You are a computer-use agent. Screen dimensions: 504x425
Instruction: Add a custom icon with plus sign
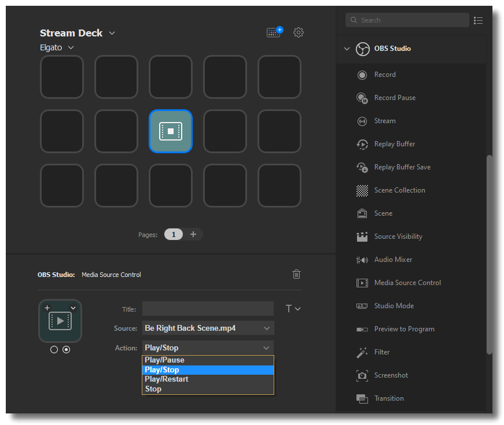click(47, 308)
